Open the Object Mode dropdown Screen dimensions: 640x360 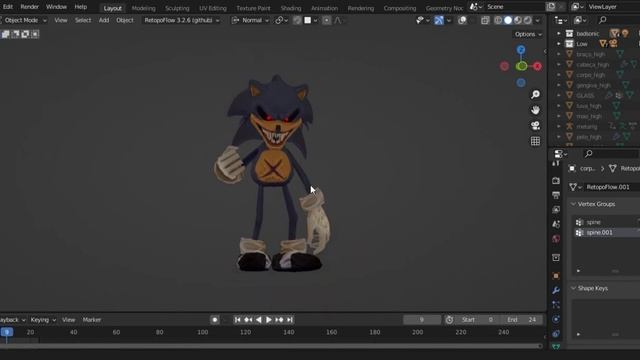click(24, 20)
